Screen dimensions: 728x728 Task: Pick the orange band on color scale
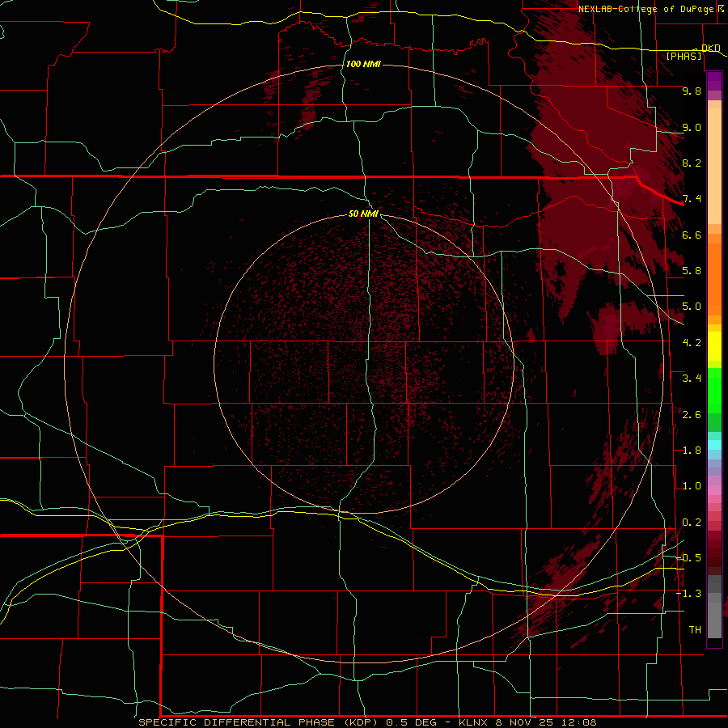[714, 274]
